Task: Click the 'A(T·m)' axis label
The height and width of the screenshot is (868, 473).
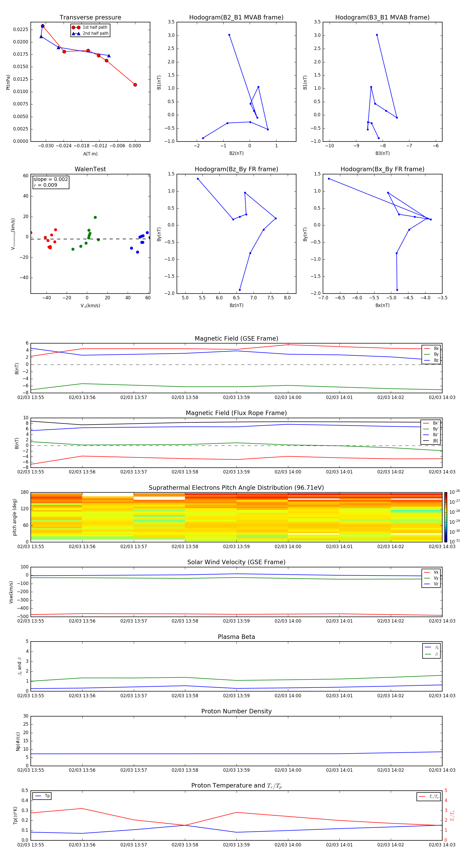Action: (x=90, y=154)
